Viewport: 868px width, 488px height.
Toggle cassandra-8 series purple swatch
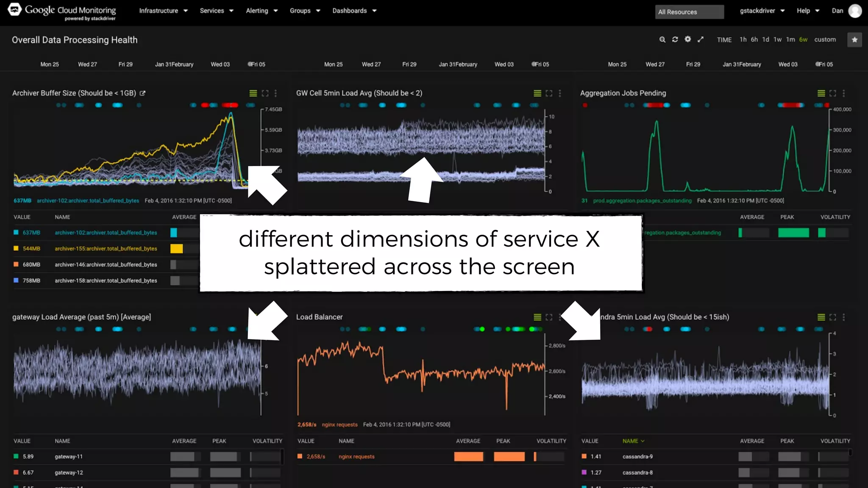[584, 472]
